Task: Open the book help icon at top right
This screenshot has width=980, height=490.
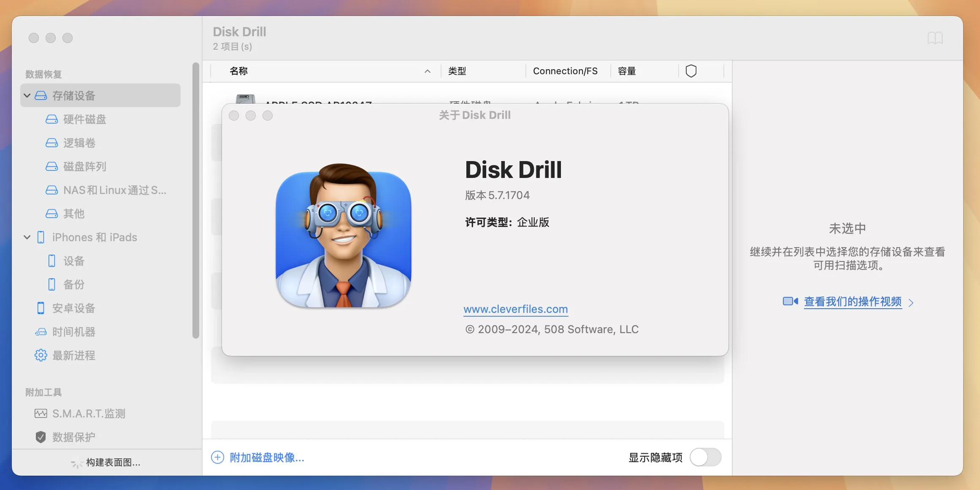Action: click(x=935, y=38)
